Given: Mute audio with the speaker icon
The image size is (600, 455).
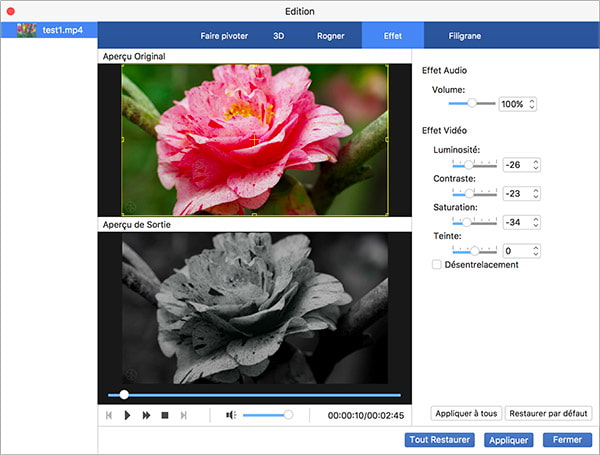Looking at the screenshot, I should (231, 415).
